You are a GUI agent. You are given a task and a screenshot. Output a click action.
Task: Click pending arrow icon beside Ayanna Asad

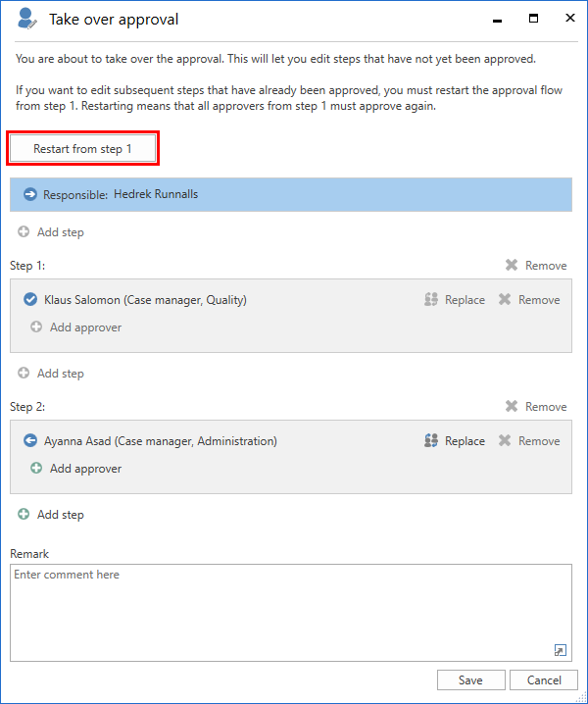(x=30, y=441)
